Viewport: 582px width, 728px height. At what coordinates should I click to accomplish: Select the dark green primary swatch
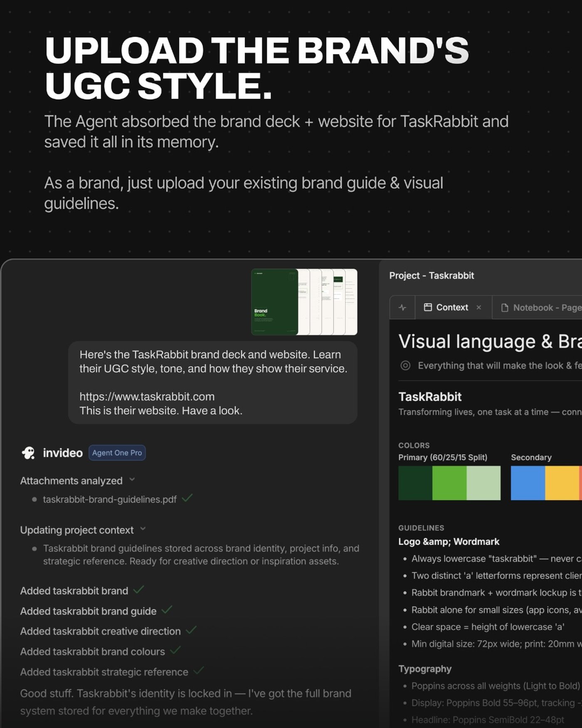(x=415, y=483)
